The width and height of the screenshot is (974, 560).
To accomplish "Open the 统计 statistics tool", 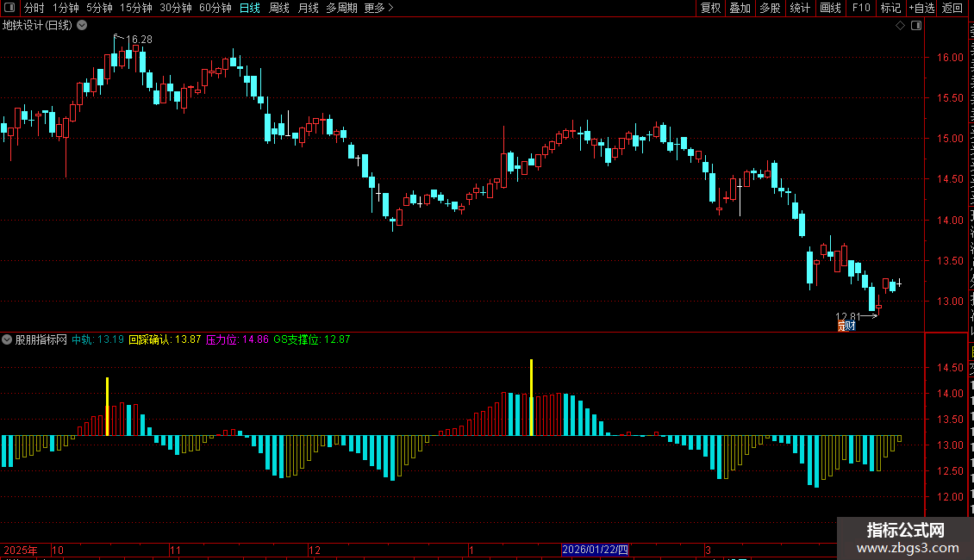I will [x=800, y=8].
